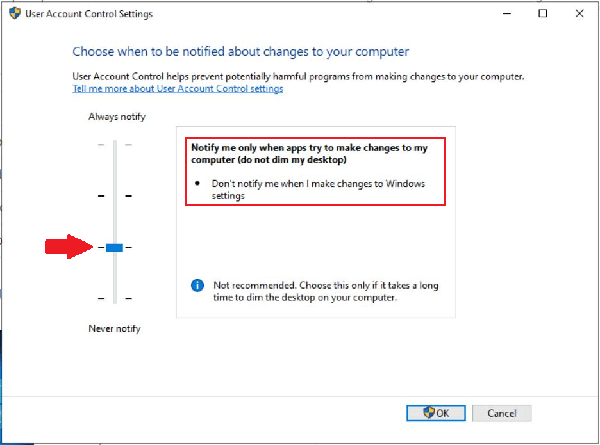Click the red arrow pointing at slider
The width and height of the screenshot is (600, 445).
69,247
